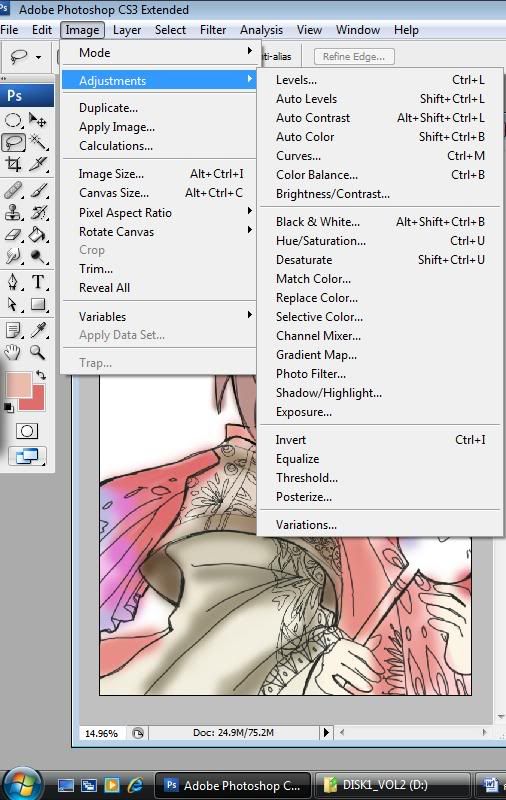Select the Smudge tool

(x=13, y=256)
